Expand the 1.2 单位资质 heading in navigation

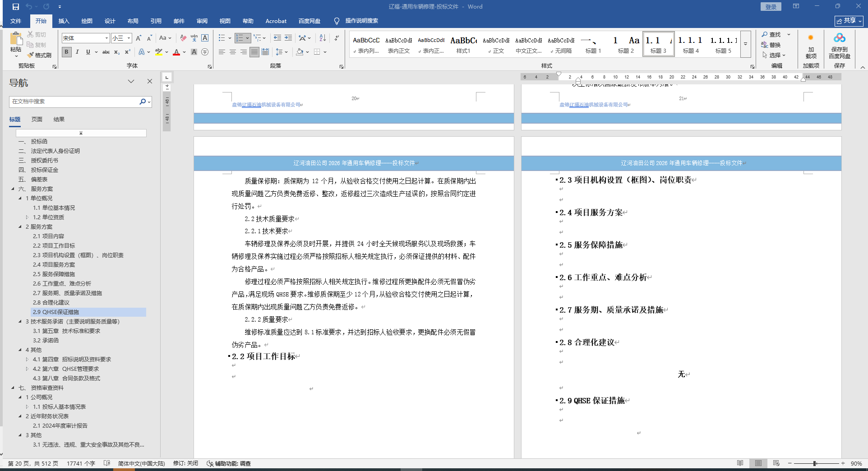[27, 217]
